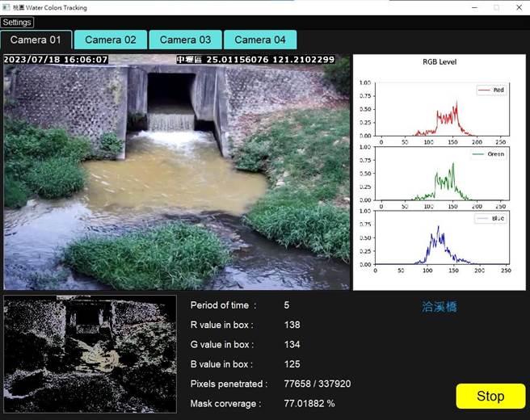Open the Camera 03 tab
Image resolution: width=530 pixels, height=420 pixels.
[185, 40]
